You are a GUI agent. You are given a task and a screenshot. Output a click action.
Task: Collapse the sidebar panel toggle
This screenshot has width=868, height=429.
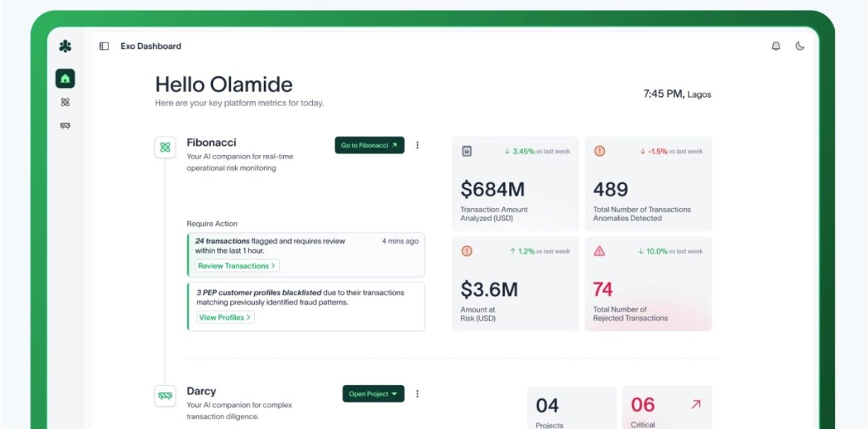coord(104,46)
